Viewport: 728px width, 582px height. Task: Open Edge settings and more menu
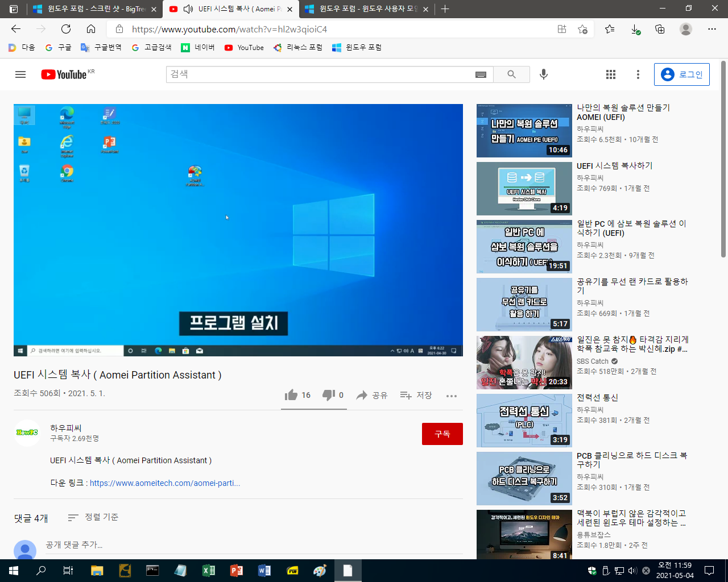712,29
